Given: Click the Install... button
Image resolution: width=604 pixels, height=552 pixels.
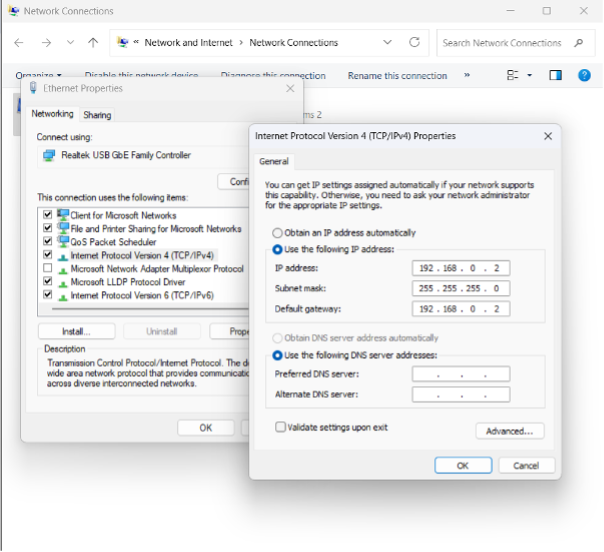Looking at the screenshot, I should 76,331.
